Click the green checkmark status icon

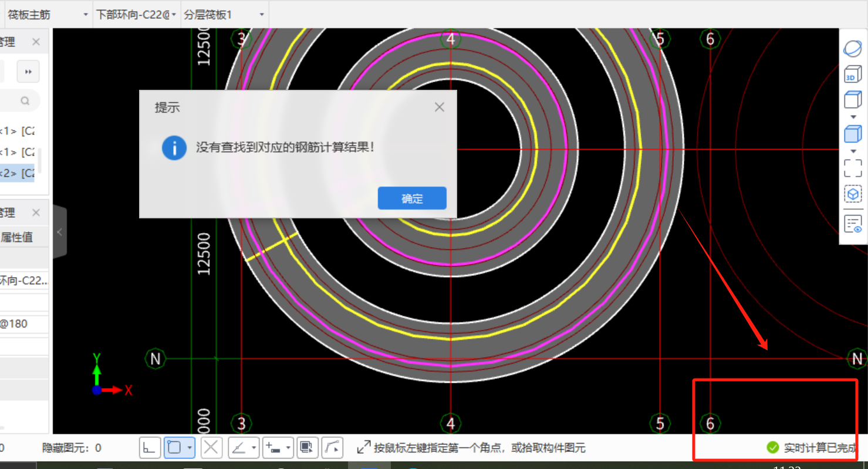773,448
